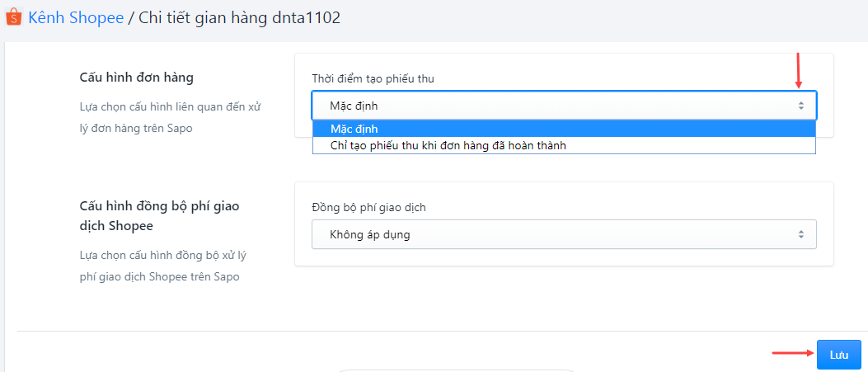Click the orange Shopee bag icon
The width and height of the screenshot is (868, 372).
(13, 17)
